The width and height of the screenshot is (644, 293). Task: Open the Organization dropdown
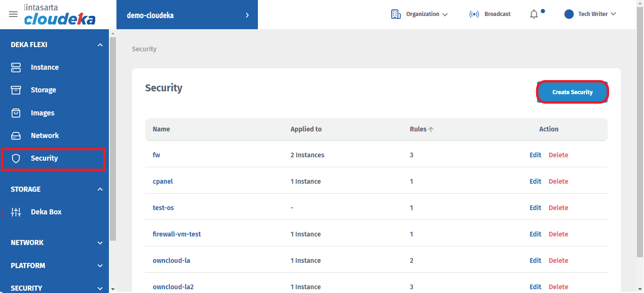pos(419,14)
